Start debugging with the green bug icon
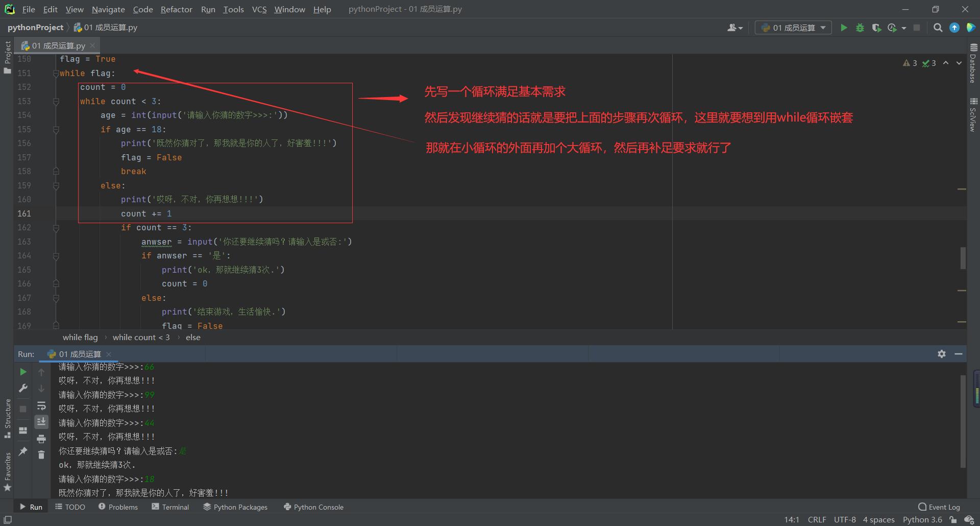 click(860, 28)
